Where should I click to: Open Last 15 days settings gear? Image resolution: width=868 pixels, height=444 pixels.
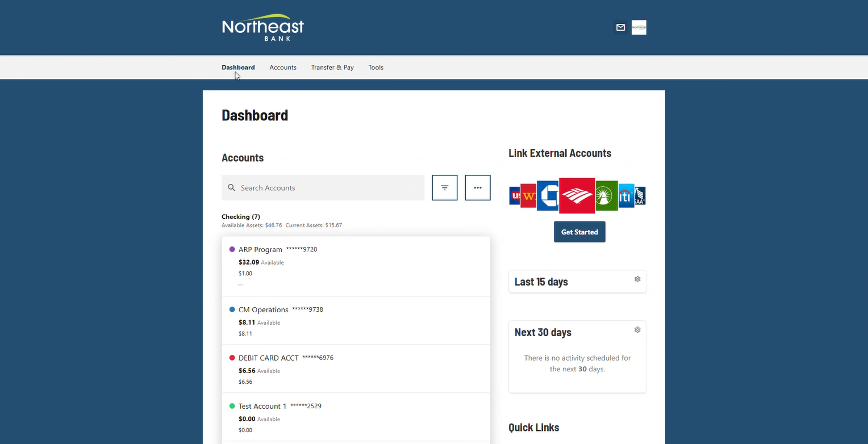pos(637,279)
